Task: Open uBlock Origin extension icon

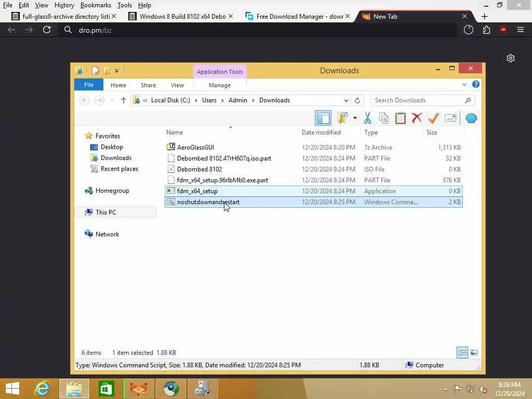Action: (503, 30)
